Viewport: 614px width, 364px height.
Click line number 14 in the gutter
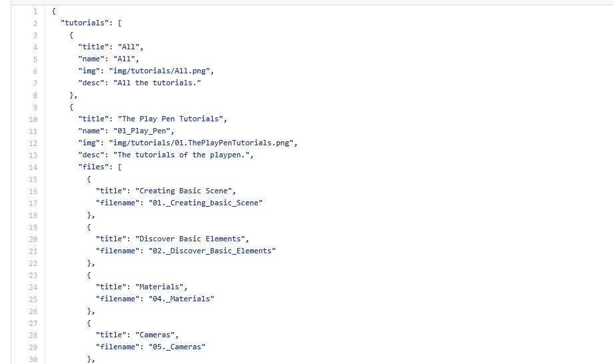(33, 167)
